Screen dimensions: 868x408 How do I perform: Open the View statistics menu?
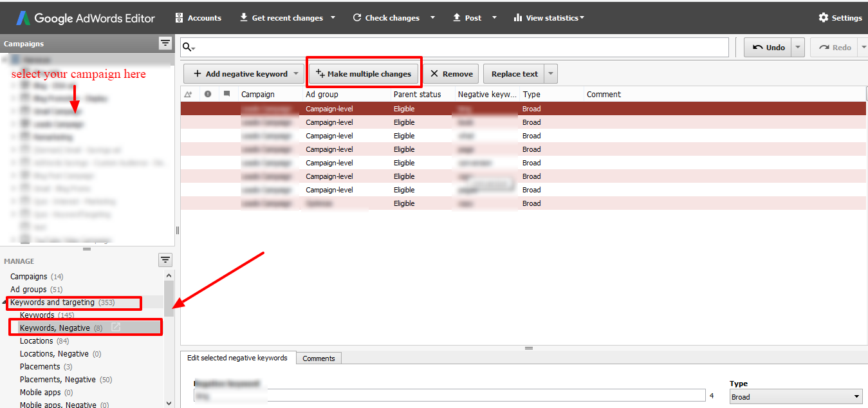[x=549, y=18]
